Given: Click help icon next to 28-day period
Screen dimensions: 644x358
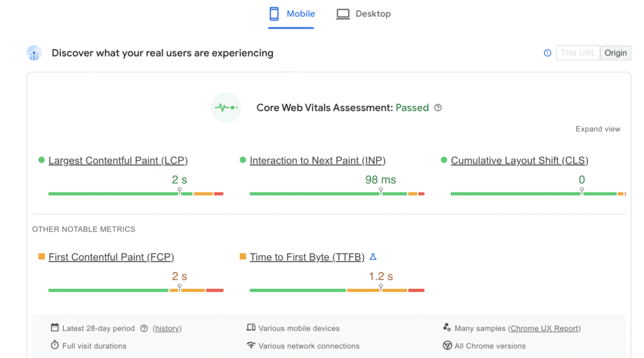Looking at the screenshot, I should (x=144, y=328).
